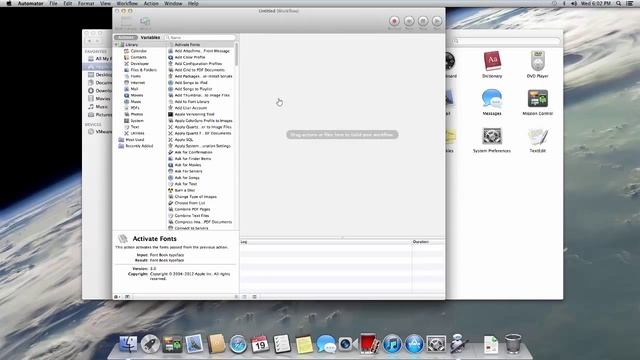Click the Hide Library toolbar button
The height and width of the screenshot is (360, 640).
[126, 22]
